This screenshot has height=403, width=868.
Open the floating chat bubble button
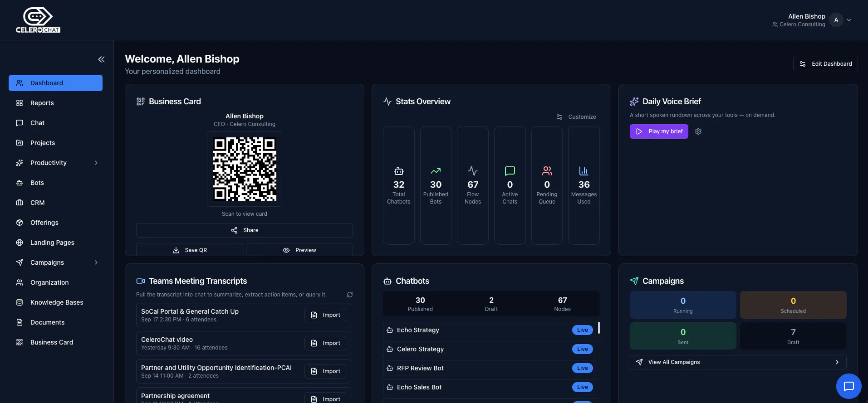(848, 386)
